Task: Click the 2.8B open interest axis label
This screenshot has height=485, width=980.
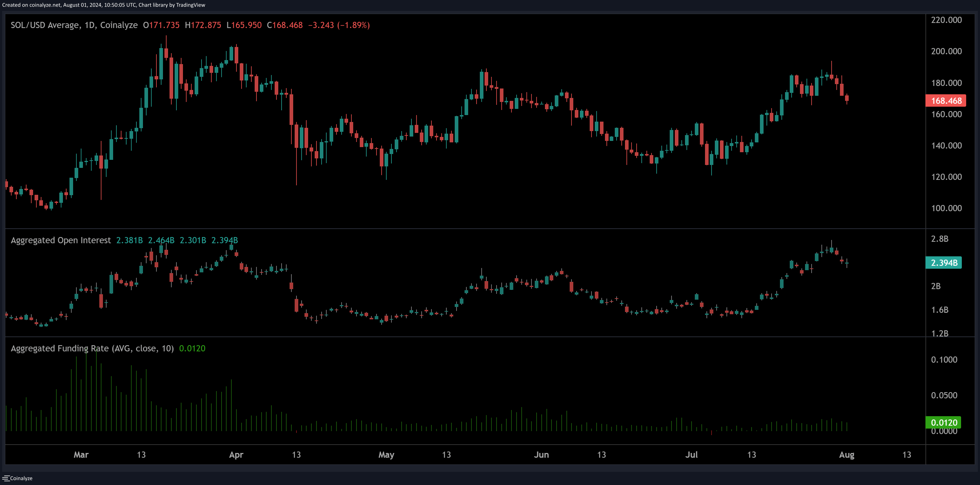Action: pyautogui.click(x=939, y=239)
